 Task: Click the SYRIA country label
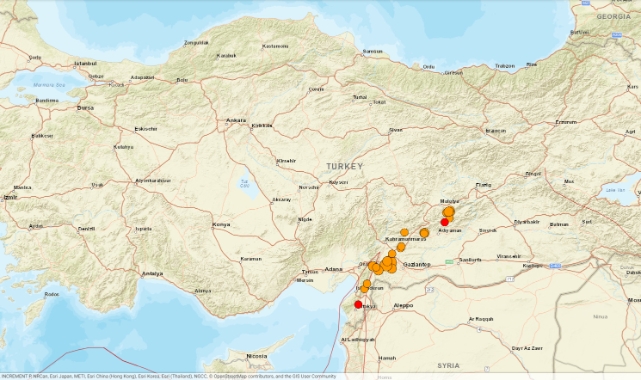tap(448, 366)
